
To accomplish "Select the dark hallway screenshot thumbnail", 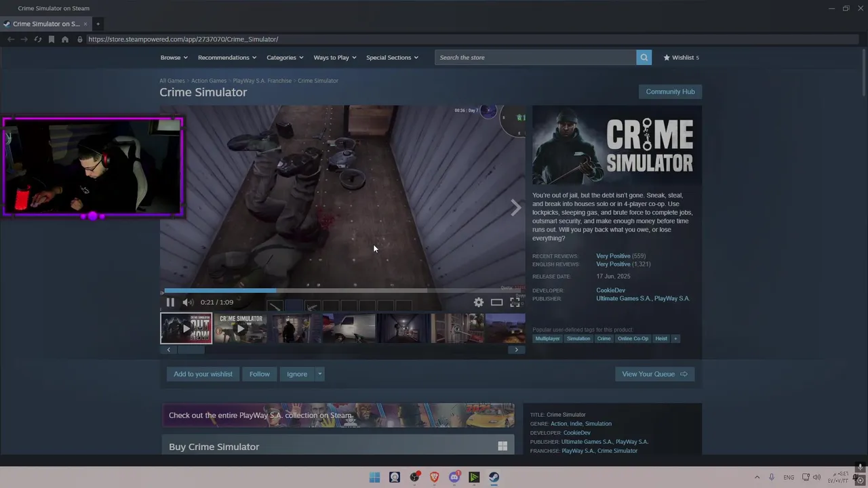I will pyautogui.click(x=403, y=328).
